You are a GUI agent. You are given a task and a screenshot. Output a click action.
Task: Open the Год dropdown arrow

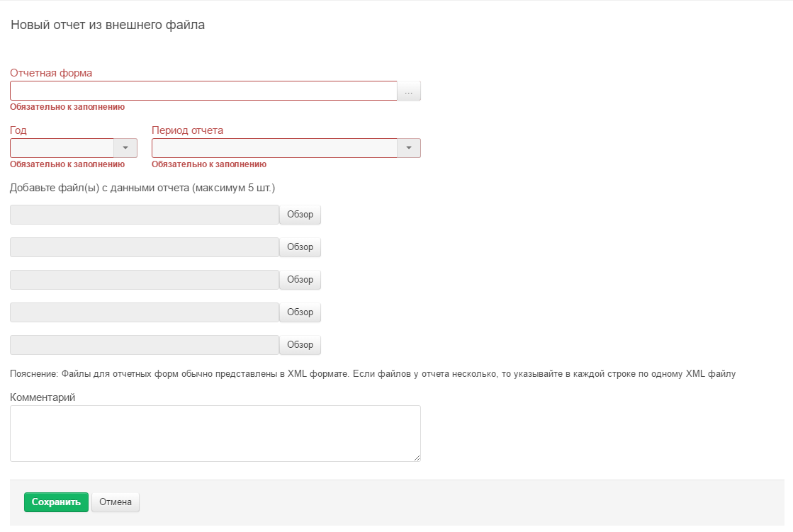pos(125,148)
